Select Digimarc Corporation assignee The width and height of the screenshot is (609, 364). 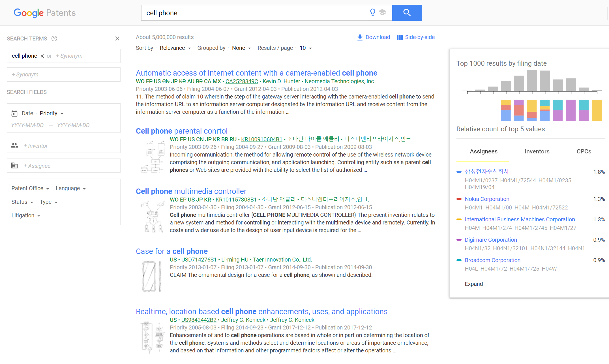[x=491, y=240]
